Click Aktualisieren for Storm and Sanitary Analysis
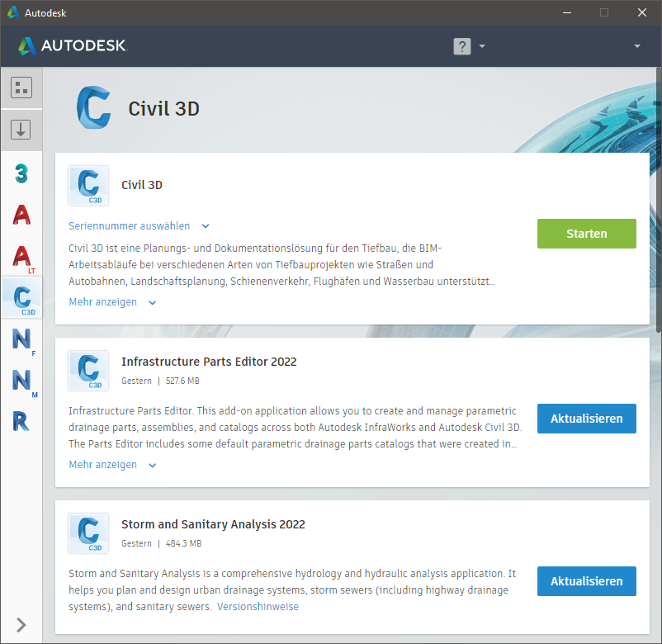662x644 pixels. coord(586,581)
